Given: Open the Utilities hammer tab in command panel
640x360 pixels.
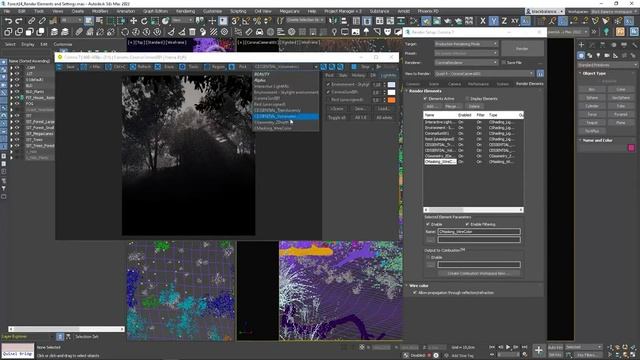Looking at the screenshot, I should click(x=634, y=44).
